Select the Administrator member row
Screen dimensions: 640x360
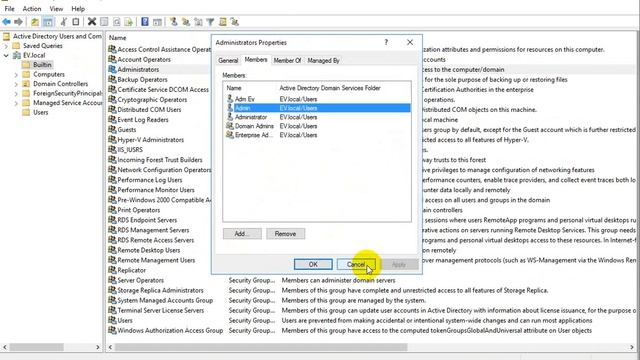317,117
